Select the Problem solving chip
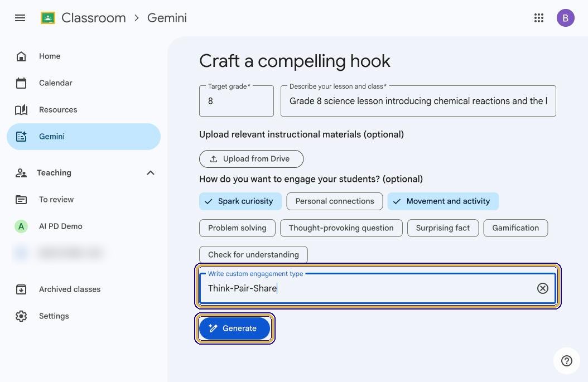588x382 pixels. pos(237,228)
